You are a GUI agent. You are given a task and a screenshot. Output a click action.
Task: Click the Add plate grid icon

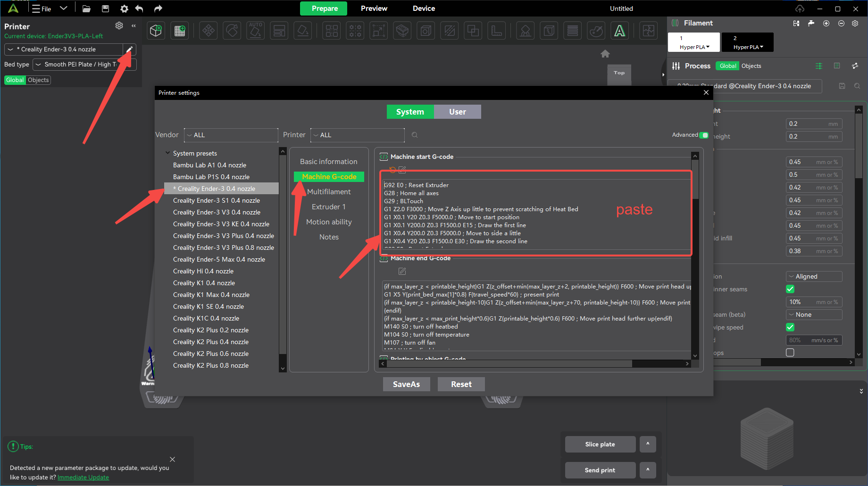tap(180, 31)
